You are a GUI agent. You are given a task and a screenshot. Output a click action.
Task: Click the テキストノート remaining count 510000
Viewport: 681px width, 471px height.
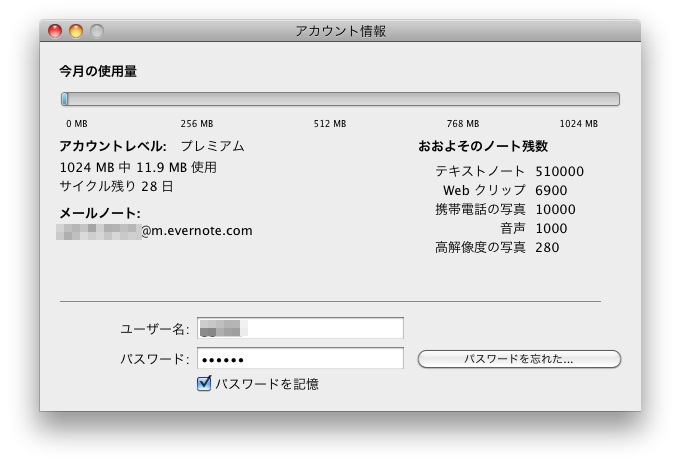[559, 171]
